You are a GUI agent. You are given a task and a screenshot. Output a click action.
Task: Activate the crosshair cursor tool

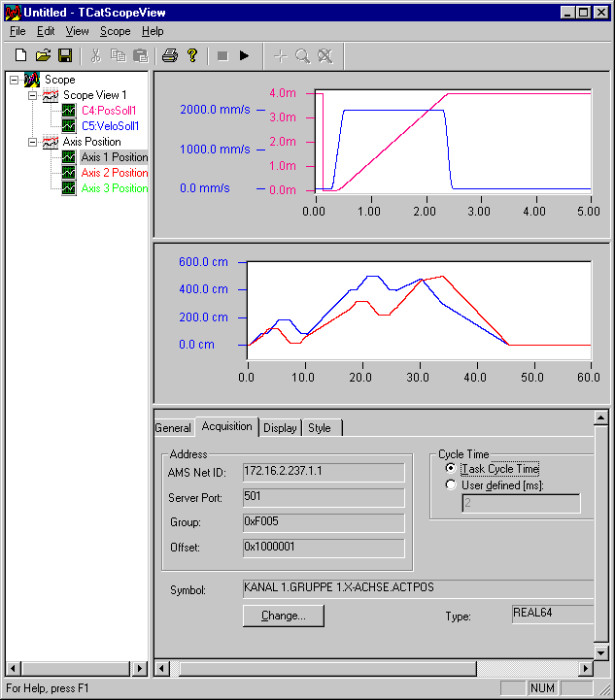pos(280,56)
